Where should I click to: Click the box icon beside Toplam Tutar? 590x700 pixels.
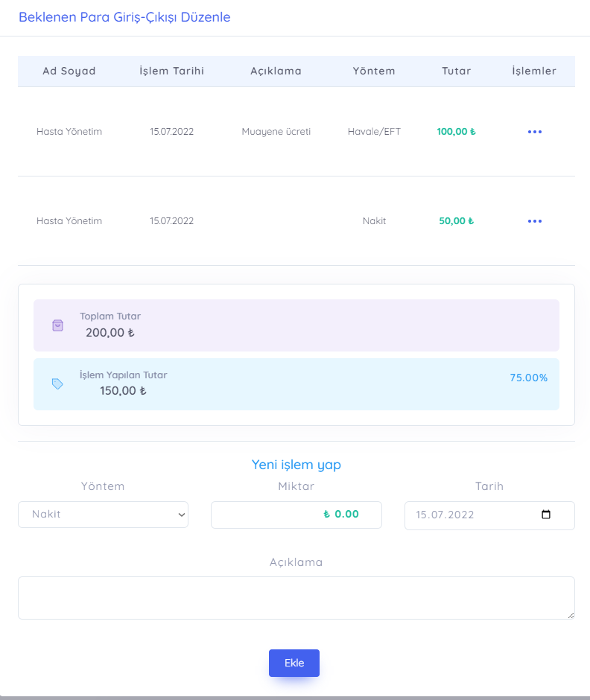point(57,325)
